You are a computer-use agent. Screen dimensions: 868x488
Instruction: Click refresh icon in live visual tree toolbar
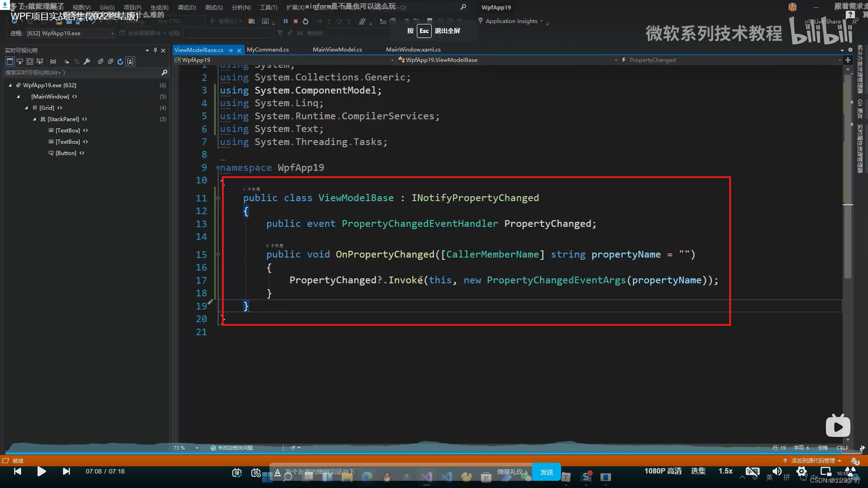click(x=120, y=61)
